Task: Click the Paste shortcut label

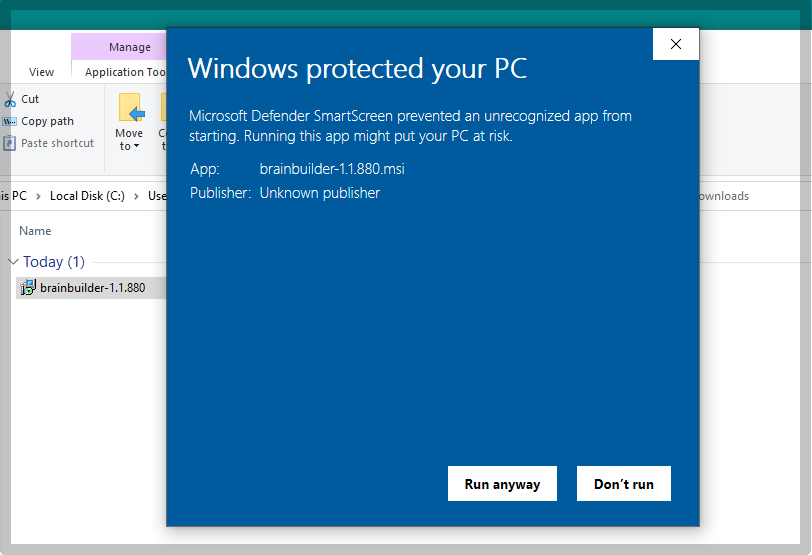Action: click(57, 143)
